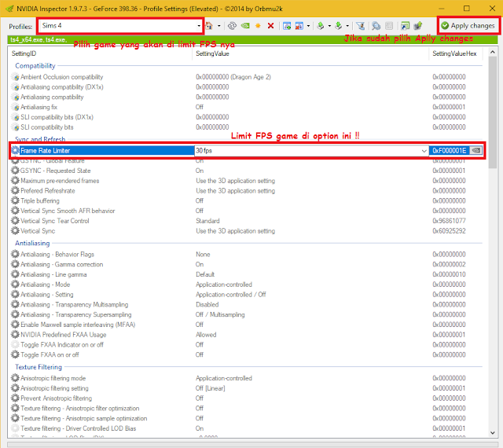
Task: Delete profile with the red X icon
Action: (x=270, y=26)
